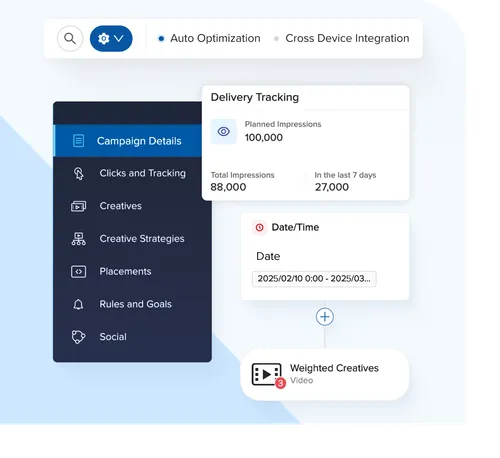Screen dimensions: 500x458
Task: Click the magnifying glass search button
Action: coord(70,39)
